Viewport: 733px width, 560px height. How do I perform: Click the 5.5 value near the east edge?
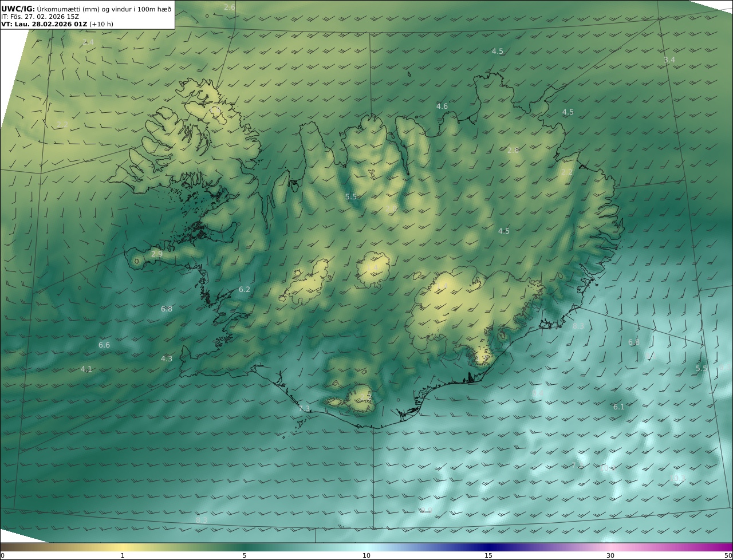pos(702,369)
